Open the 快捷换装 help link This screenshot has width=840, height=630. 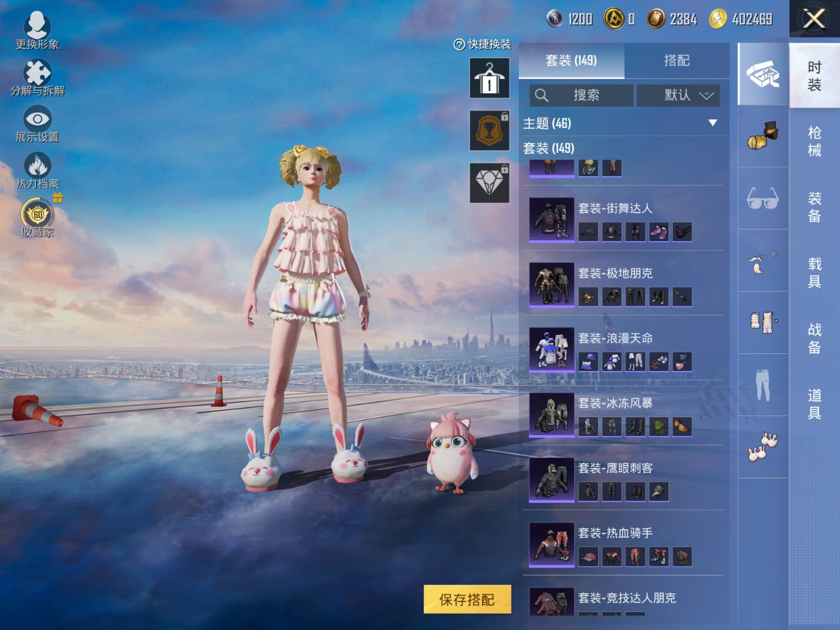pos(482,44)
